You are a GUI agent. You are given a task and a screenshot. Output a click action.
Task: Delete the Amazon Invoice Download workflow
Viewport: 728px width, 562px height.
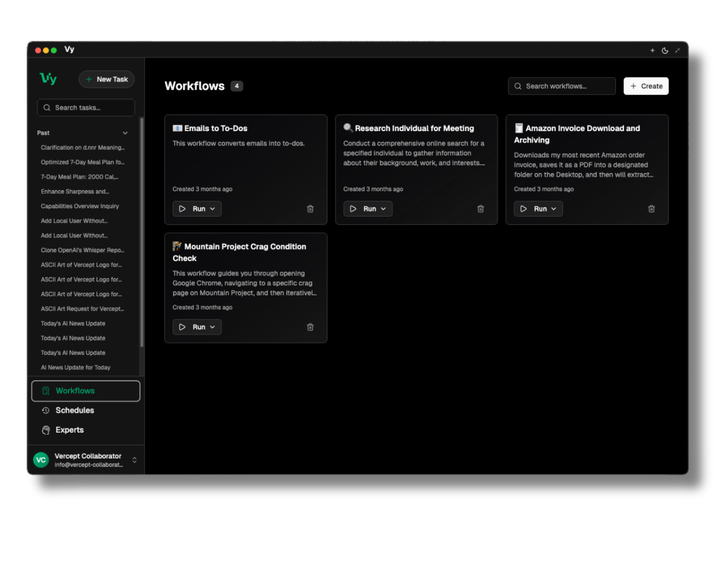pyautogui.click(x=651, y=209)
